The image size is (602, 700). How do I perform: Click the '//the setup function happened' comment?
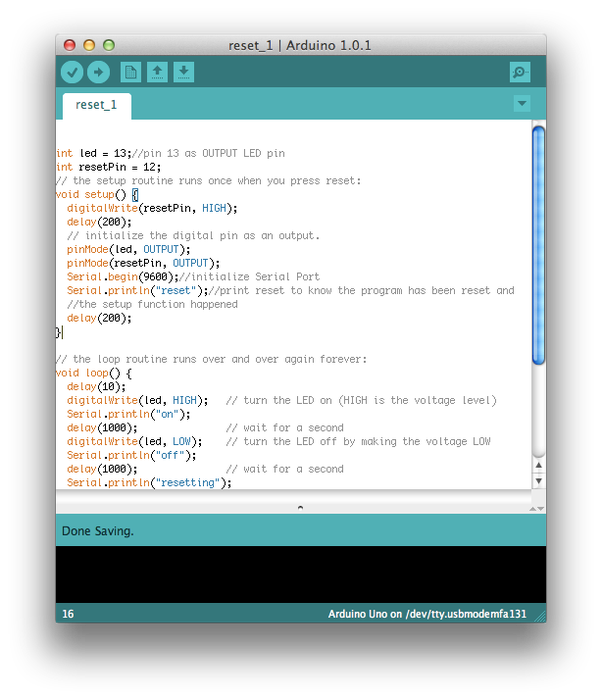pyautogui.click(x=152, y=304)
